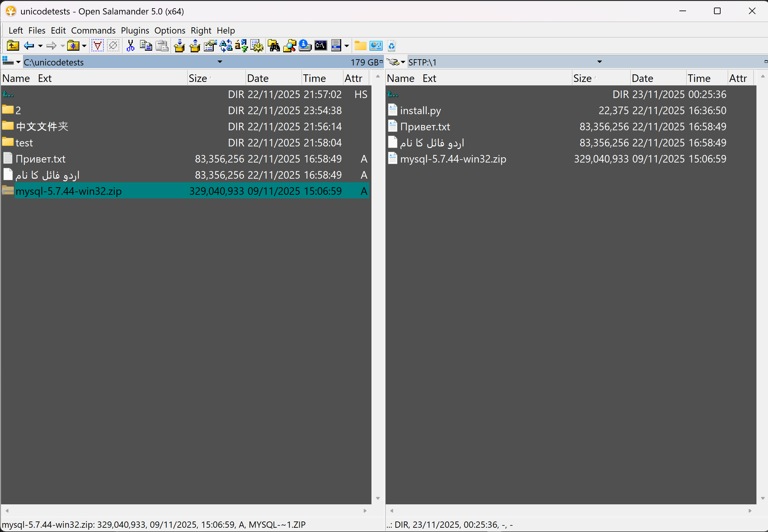768x532 pixels.
Task: Open the Paste tool
Action: pos(162,46)
